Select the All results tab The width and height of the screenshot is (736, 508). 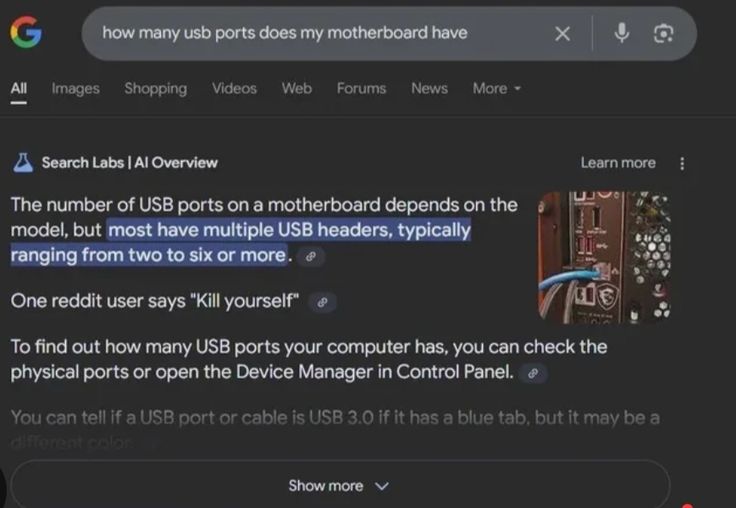coord(19,88)
